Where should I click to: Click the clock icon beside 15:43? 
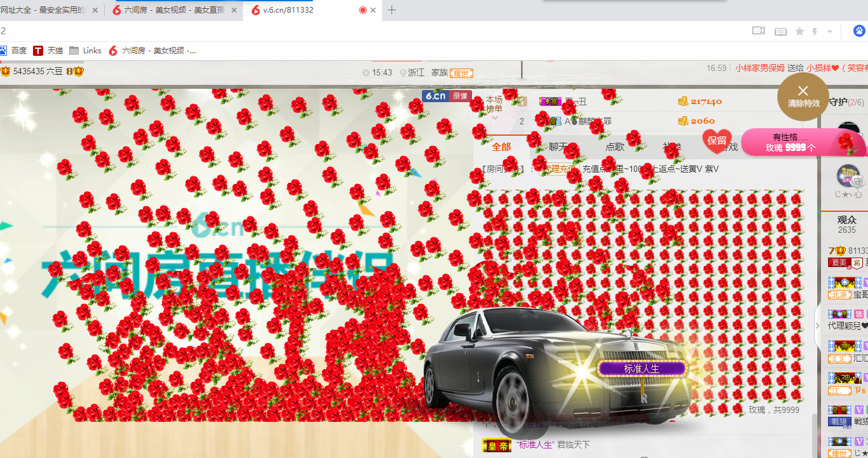[x=366, y=73]
